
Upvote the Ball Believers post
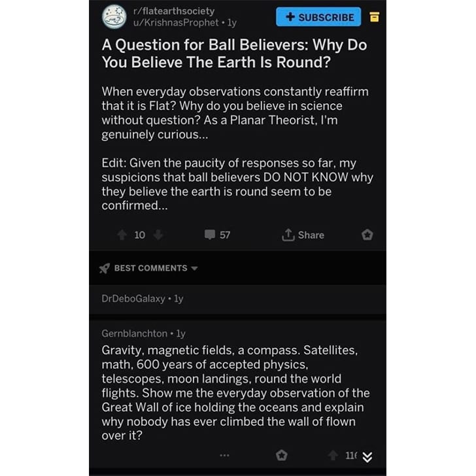[x=122, y=235]
